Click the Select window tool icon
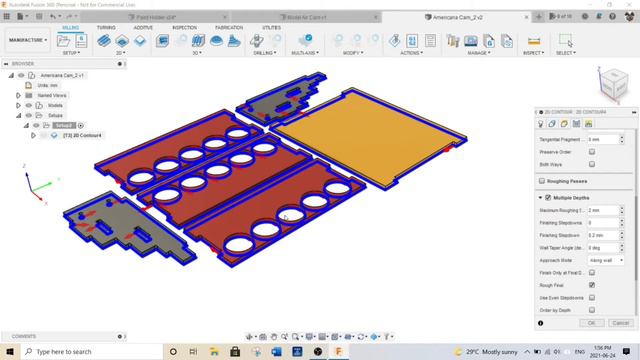Image resolution: width=640 pixels, height=360 pixels. point(566,40)
